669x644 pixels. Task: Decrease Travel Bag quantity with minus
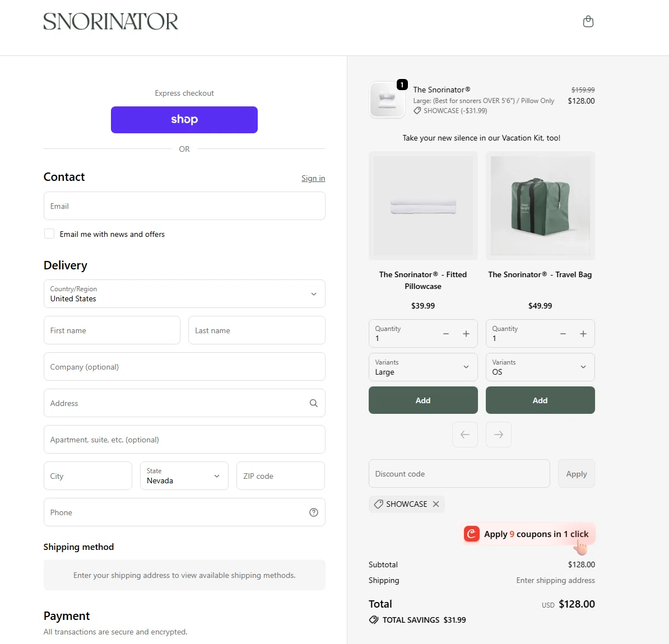[563, 334]
